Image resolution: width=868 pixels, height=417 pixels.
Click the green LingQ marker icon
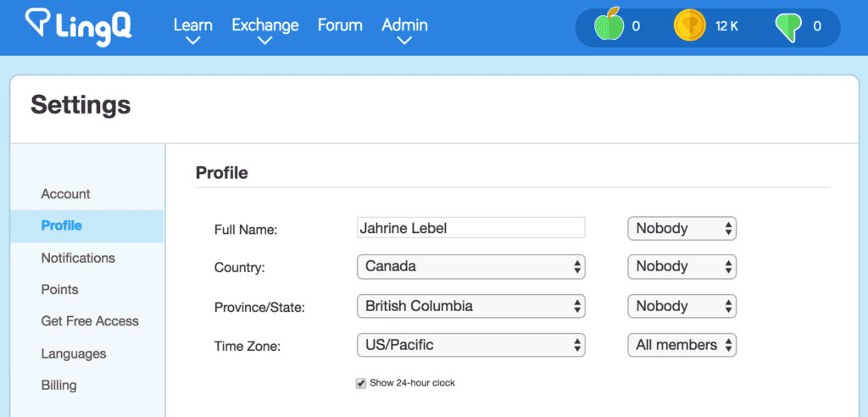(x=788, y=27)
